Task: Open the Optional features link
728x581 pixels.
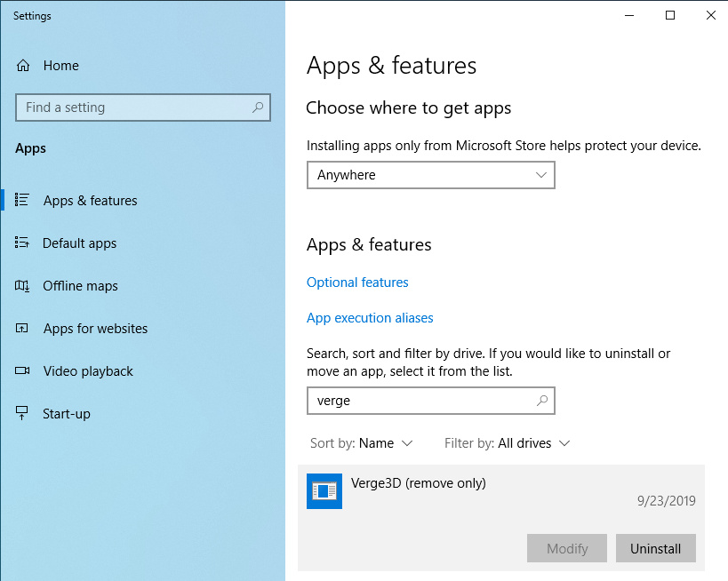Action: (x=357, y=283)
